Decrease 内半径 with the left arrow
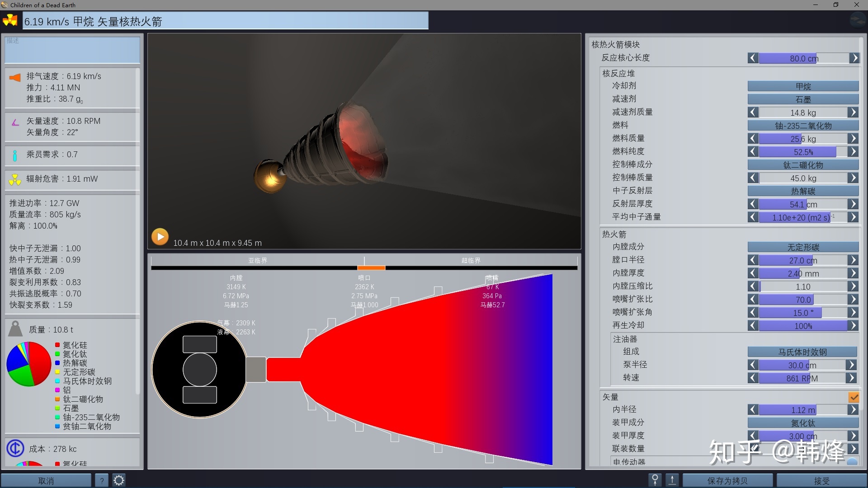This screenshot has width=868, height=488. pyautogui.click(x=753, y=410)
